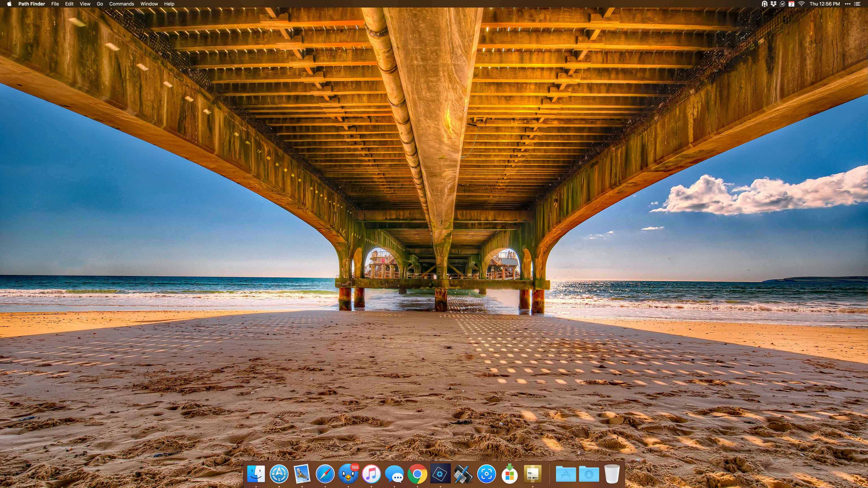Launch Safari from the Dock

pos(325,474)
